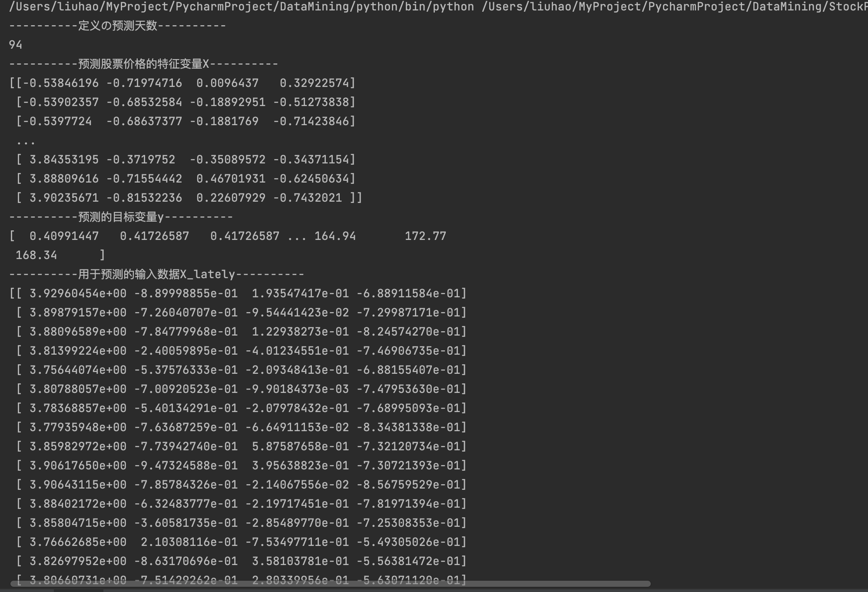
Task: Click the row starting with 3.89879157e+00
Action: (x=242, y=313)
